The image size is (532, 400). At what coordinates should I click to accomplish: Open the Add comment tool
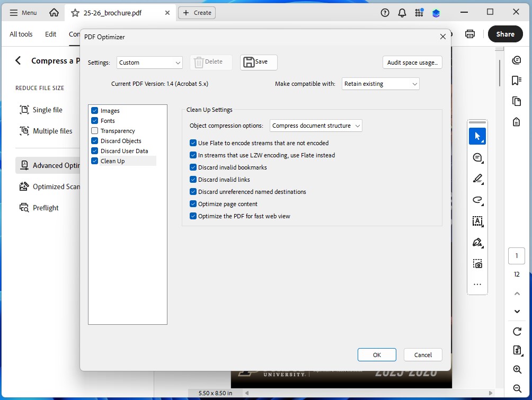[x=477, y=157]
